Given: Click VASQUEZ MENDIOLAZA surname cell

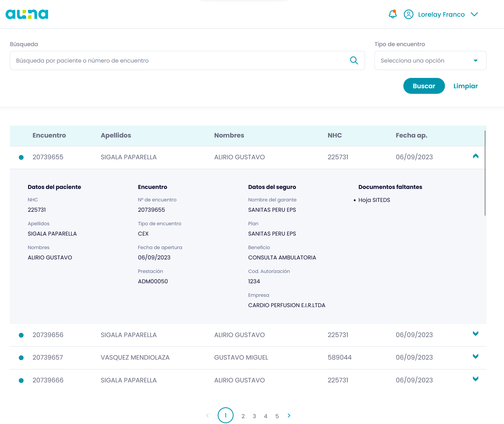Looking at the screenshot, I should pos(135,357).
